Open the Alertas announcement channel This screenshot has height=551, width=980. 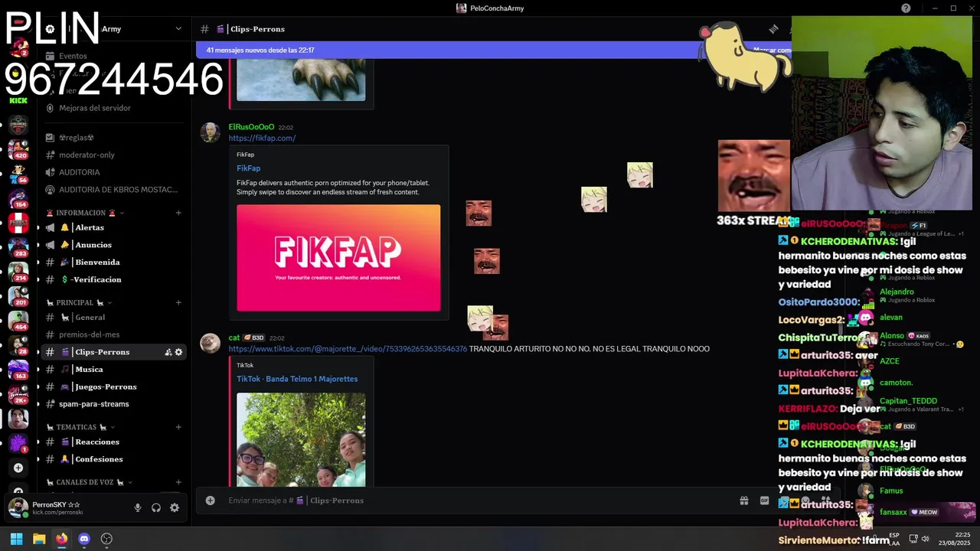(x=90, y=227)
